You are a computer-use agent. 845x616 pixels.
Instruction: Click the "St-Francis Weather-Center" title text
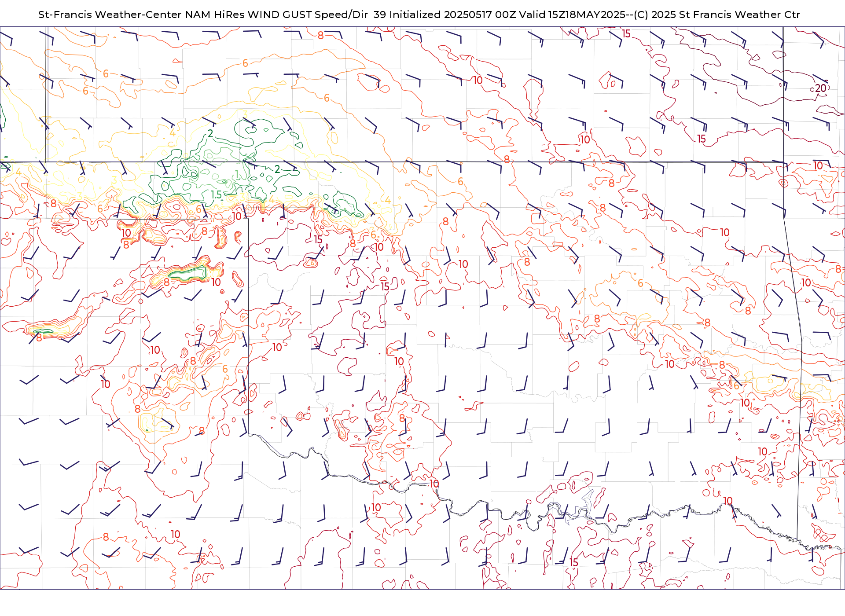coord(110,15)
